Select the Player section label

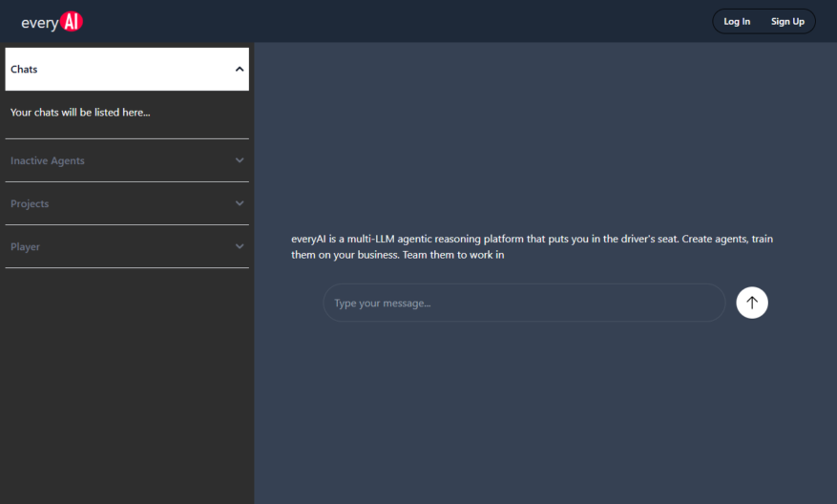pos(25,246)
